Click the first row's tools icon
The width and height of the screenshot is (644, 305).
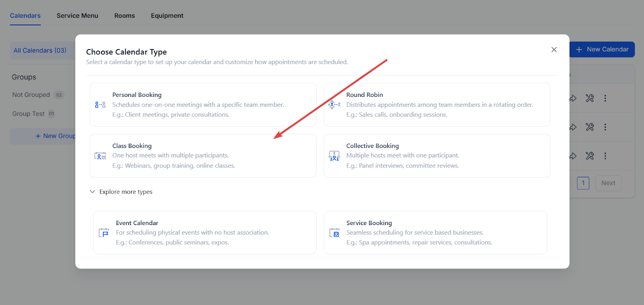click(590, 98)
